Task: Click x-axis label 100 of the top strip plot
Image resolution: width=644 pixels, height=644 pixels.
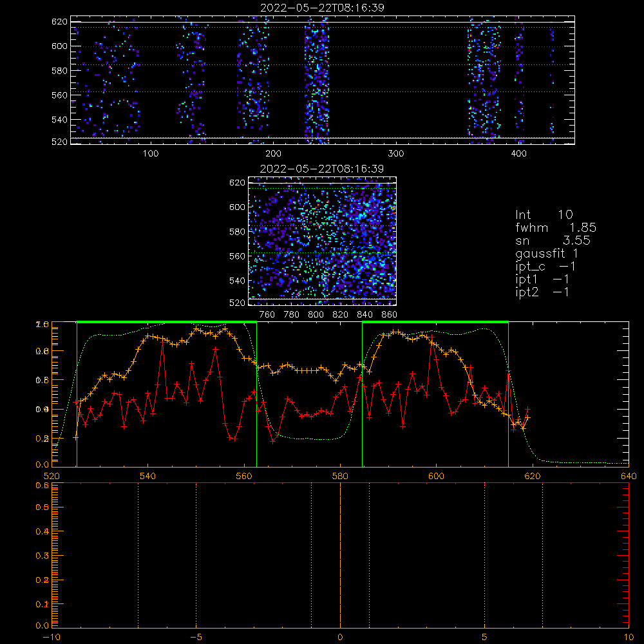Action: (x=151, y=154)
